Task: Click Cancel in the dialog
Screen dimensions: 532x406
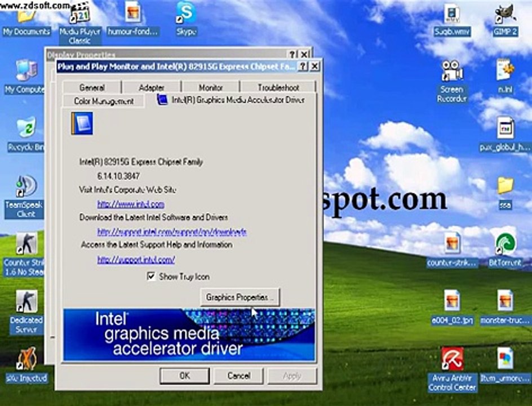Action: tap(239, 376)
